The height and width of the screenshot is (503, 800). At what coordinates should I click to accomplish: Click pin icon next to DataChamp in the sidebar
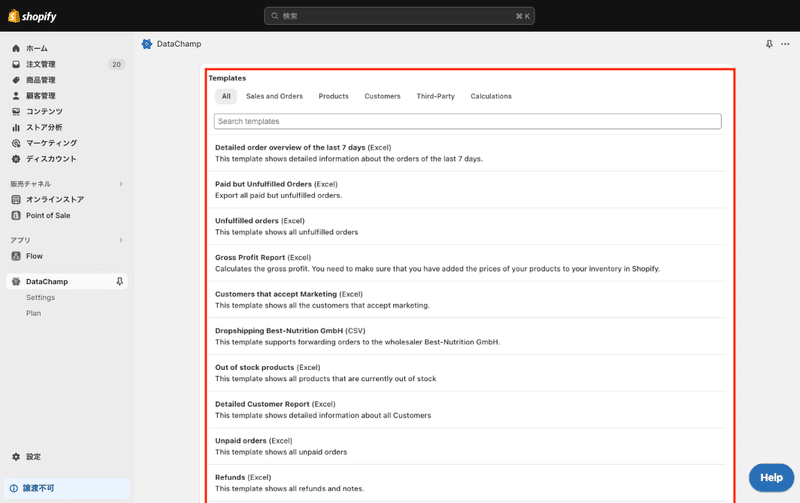119,282
